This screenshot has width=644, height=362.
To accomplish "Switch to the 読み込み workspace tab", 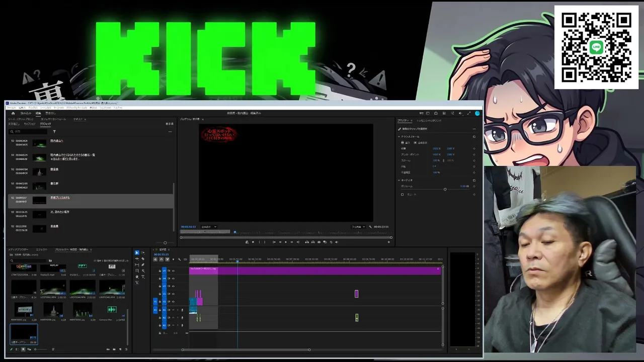I will click(26, 113).
